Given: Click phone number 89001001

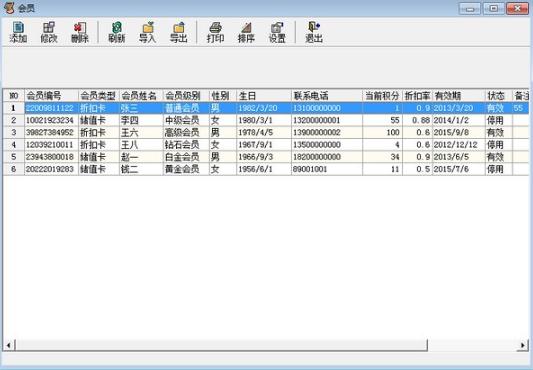Looking at the screenshot, I should (327, 169).
